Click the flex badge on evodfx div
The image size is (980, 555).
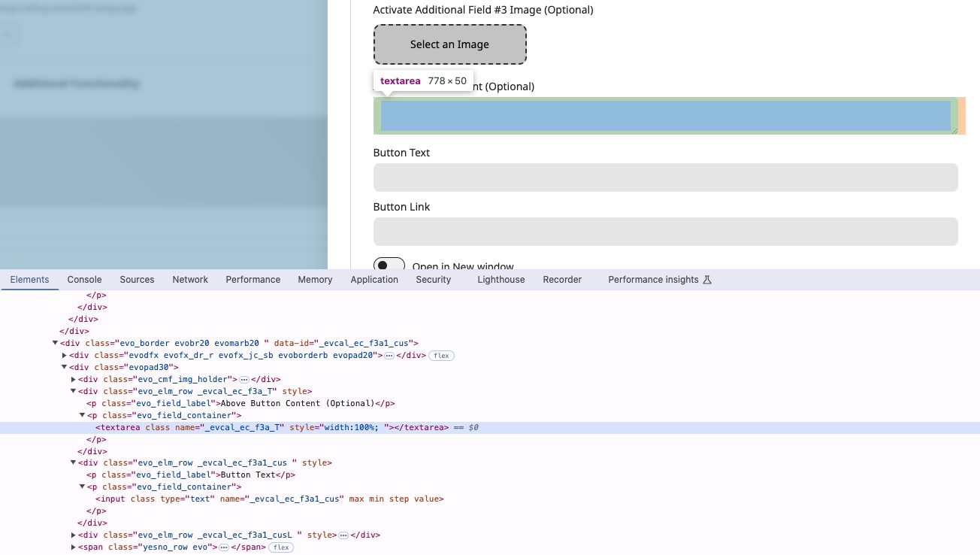click(441, 356)
